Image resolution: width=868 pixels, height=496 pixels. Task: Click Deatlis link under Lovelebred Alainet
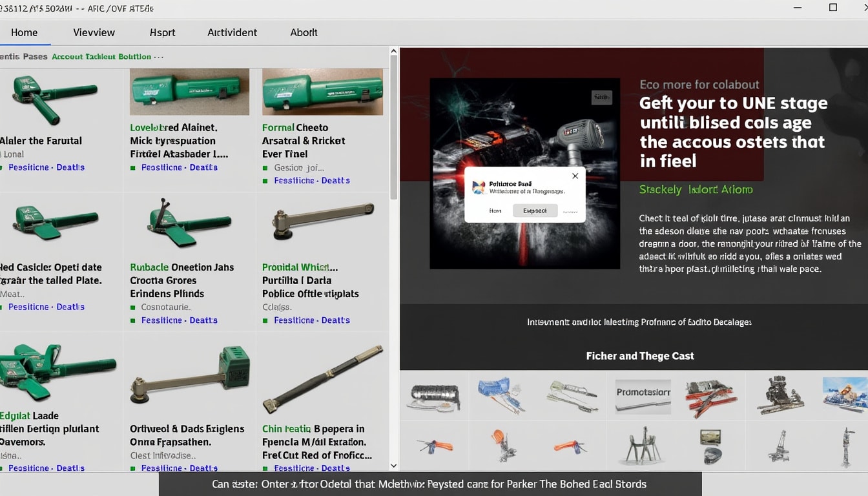[x=203, y=167]
